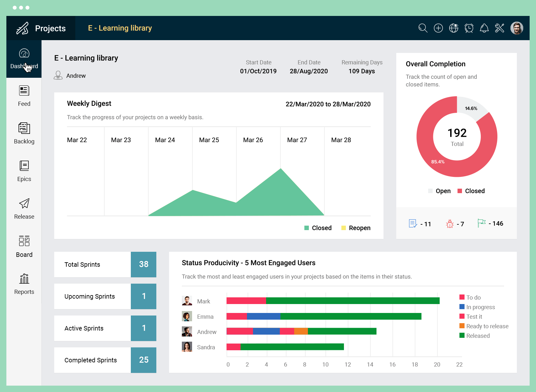Screen dimensions: 536x392
Task: Open the Reports section
Action: [x=24, y=284]
